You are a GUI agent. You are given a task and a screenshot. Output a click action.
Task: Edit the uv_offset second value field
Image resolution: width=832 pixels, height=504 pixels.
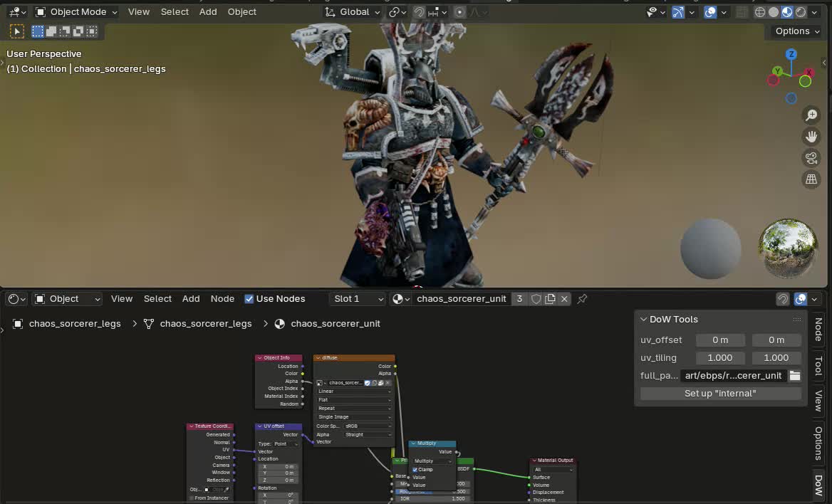pos(776,340)
